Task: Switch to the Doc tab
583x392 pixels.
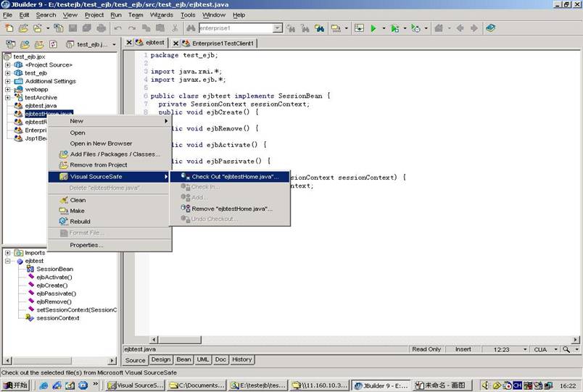Action: pos(220,359)
